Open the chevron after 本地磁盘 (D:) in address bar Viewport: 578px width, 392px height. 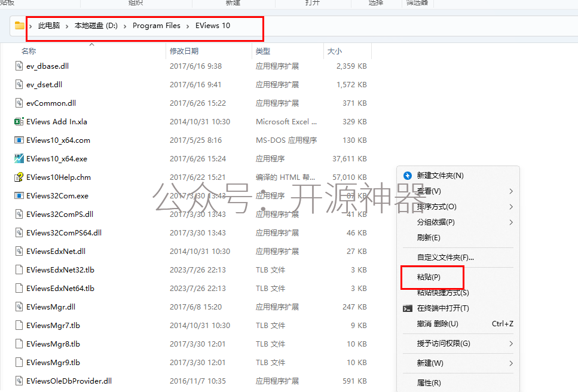(x=125, y=26)
